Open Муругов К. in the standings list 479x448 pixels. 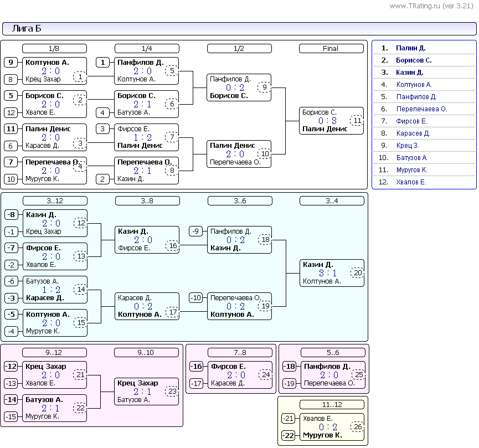[411, 170]
